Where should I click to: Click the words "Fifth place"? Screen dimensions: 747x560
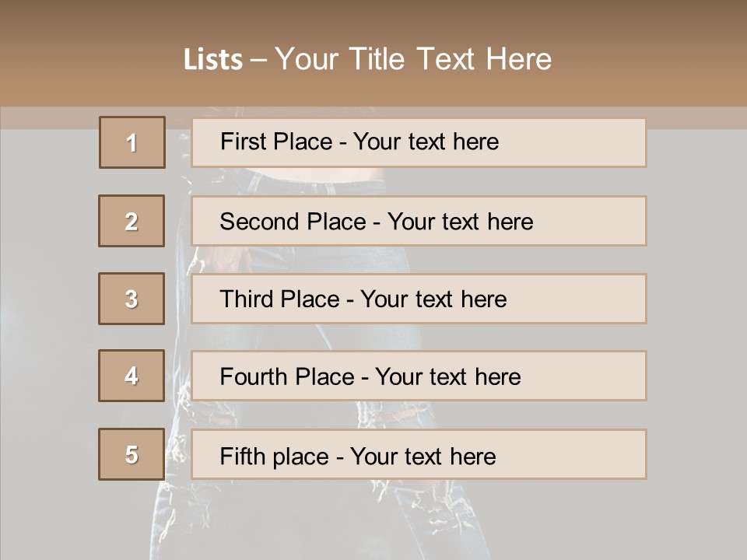[x=275, y=456]
